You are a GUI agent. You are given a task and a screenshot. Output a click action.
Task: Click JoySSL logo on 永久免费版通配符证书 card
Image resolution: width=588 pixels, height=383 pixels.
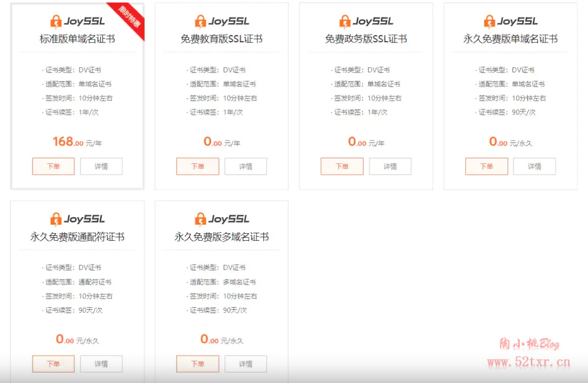tap(77, 219)
